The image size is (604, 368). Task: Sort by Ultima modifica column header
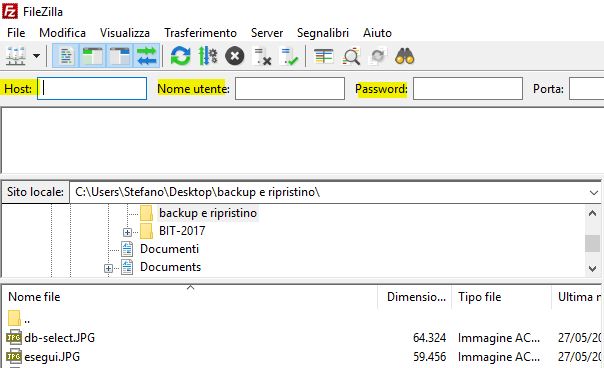[578, 297]
